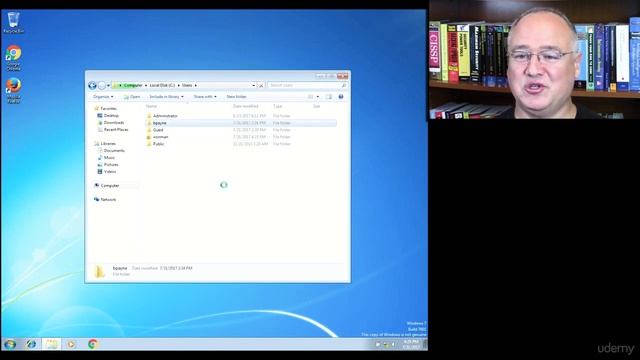Sort by the Type column header
Screen dimensions: 640x360
(278, 106)
